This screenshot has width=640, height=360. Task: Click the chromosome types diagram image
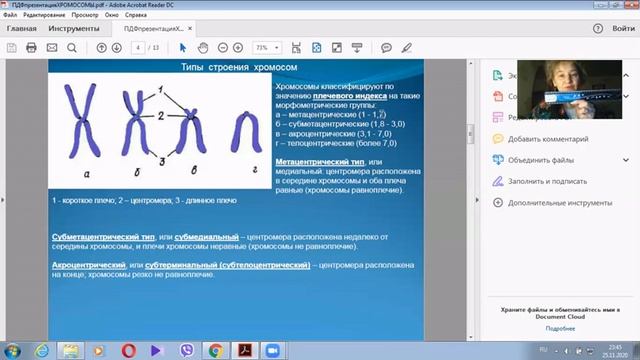point(160,131)
